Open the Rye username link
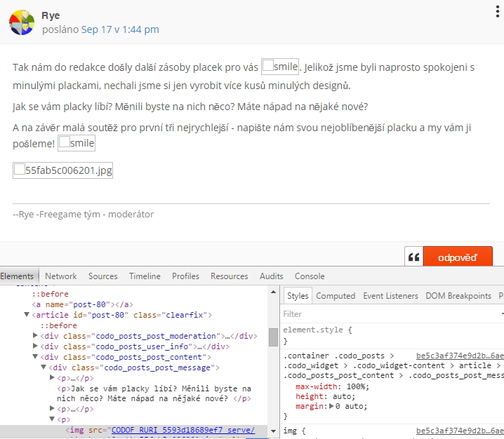Viewport: 504px width, 439px height. point(51,15)
